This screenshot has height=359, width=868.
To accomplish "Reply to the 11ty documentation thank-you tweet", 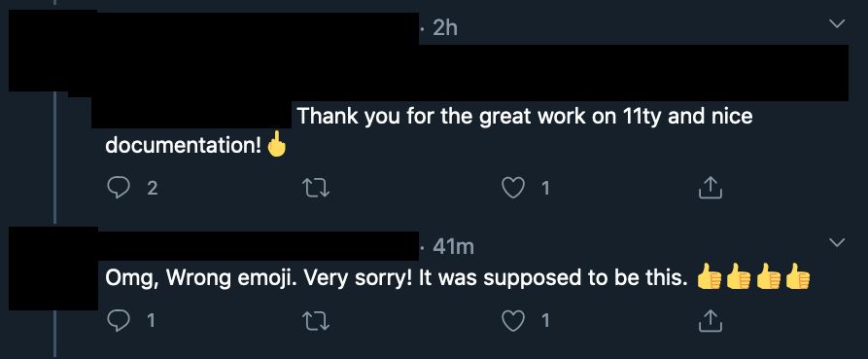I will coord(118,189).
